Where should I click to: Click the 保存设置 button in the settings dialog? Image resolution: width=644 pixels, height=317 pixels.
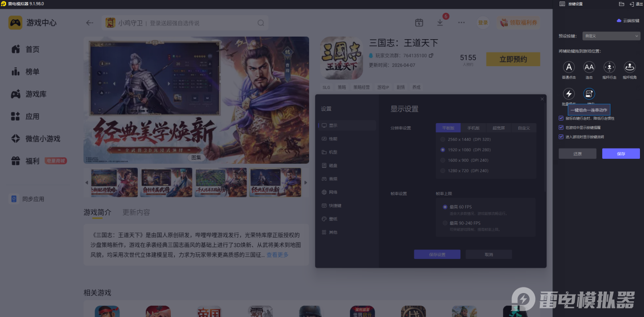(x=437, y=254)
